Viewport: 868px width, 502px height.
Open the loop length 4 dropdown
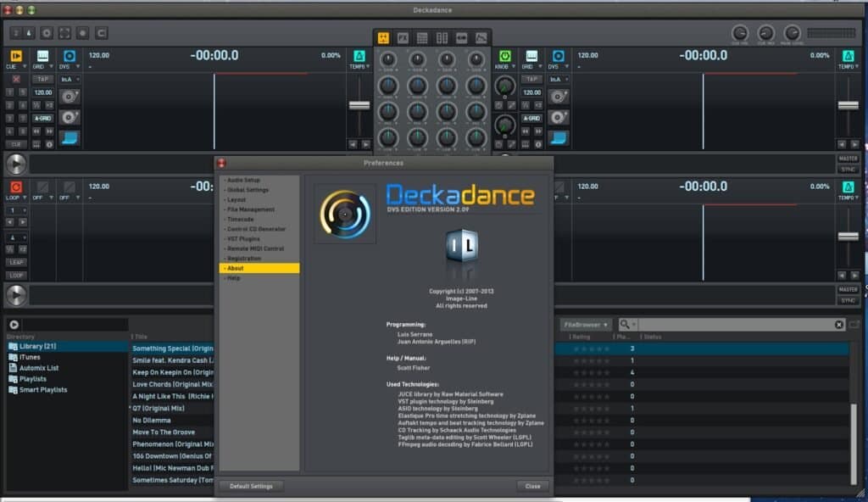point(16,237)
